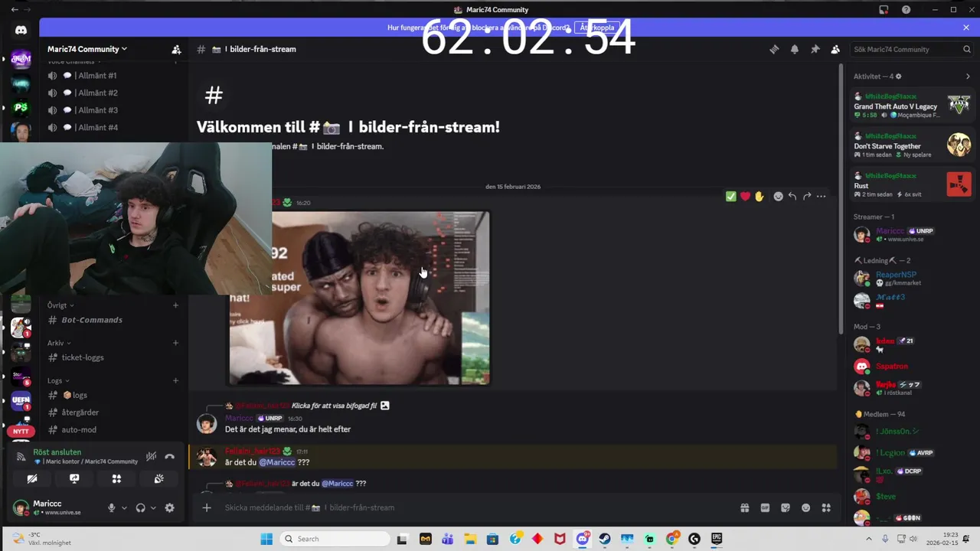Open gift Nitro icon in message bar
Screen dimensions: 980x551
tap(744, 507)
